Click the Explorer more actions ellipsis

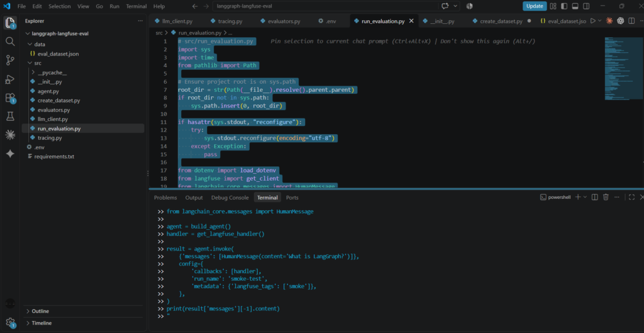140,21
